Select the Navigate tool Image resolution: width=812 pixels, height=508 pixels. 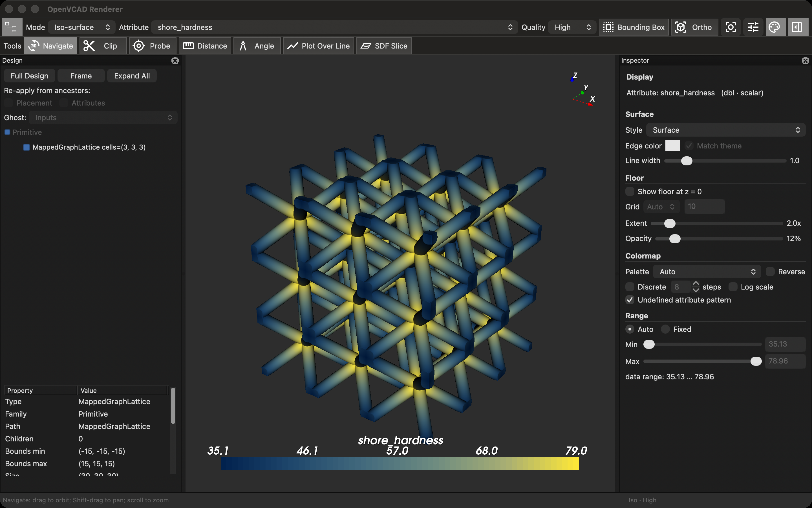click(51, 46)
